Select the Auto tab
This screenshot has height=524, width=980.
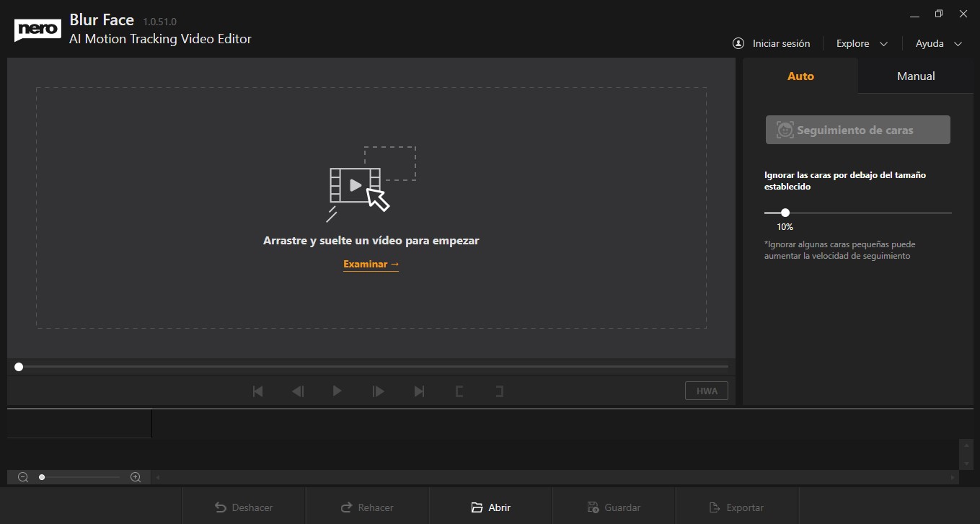point(800,76)
